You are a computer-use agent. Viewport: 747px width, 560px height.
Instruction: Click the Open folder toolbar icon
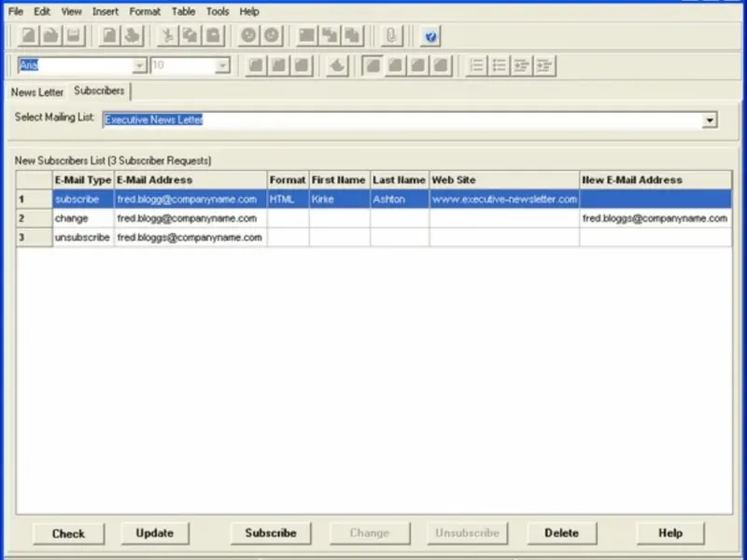click(50, 35)
